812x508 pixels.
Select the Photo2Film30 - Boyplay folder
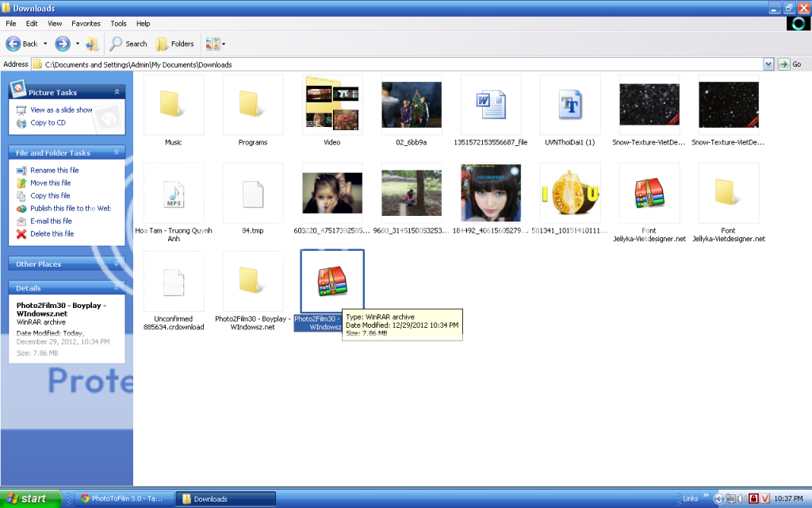[x=253, y=291]
